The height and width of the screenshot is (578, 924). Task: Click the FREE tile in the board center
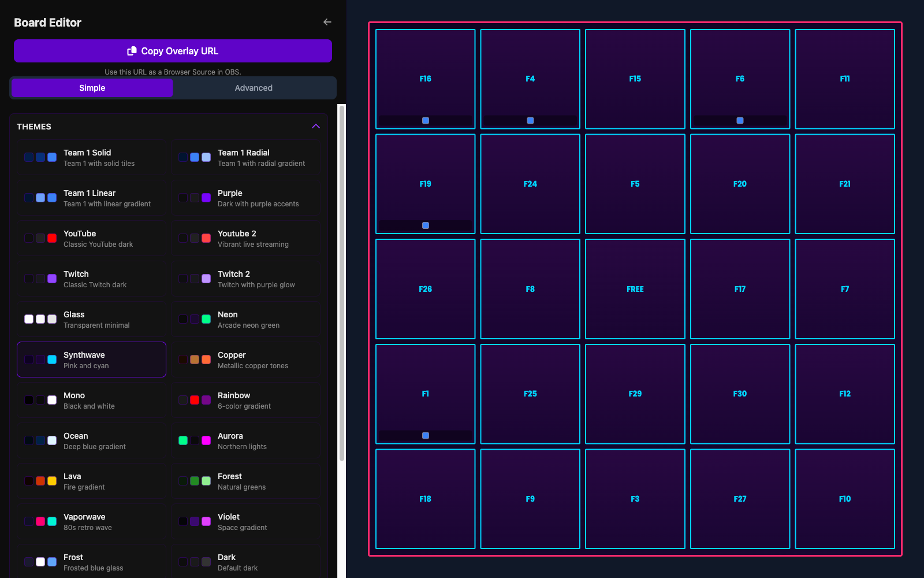635,288
